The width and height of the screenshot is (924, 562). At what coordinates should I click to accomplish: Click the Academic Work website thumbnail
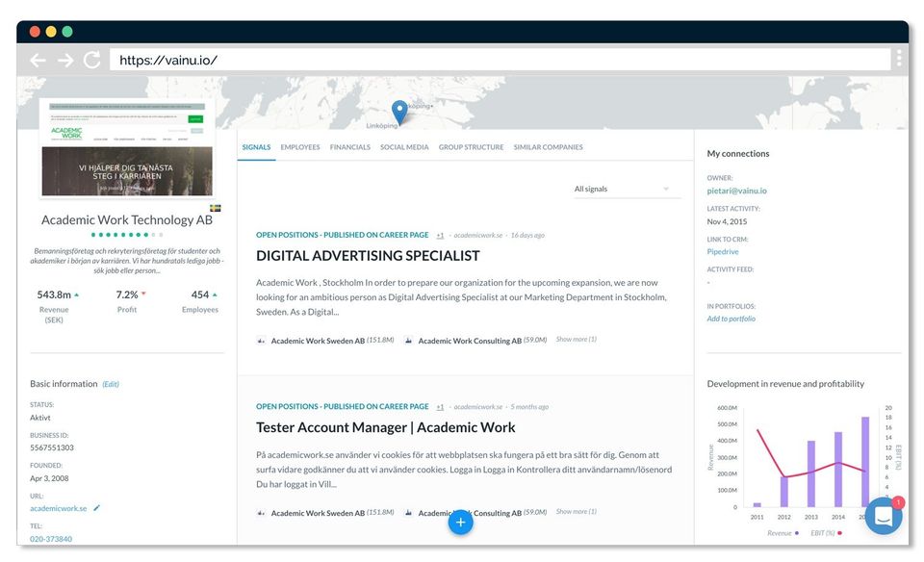click(x=127, y=148)
